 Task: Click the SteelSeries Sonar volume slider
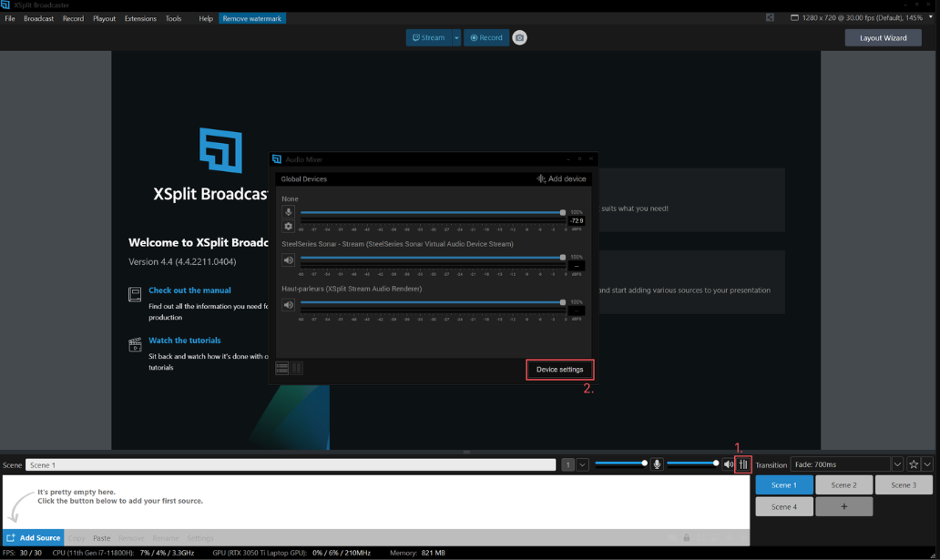point(432,257)
